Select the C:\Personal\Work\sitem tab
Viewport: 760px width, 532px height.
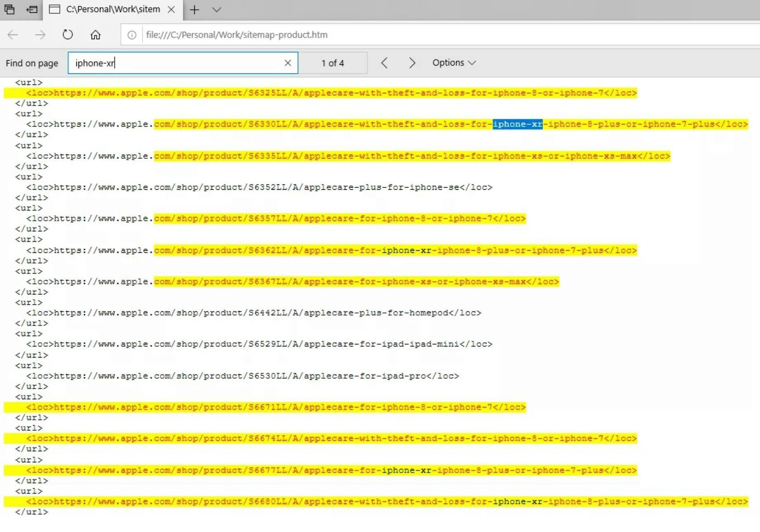pyautogui.click(x=112, y=9)
